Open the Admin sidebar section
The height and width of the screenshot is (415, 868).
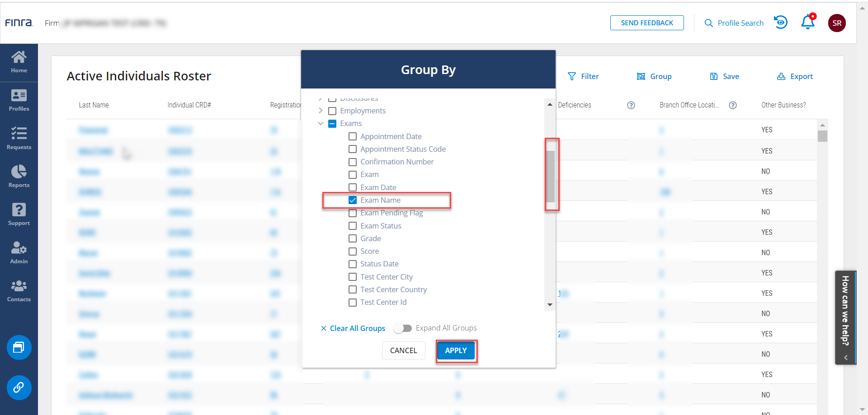[x=19, y=252]
